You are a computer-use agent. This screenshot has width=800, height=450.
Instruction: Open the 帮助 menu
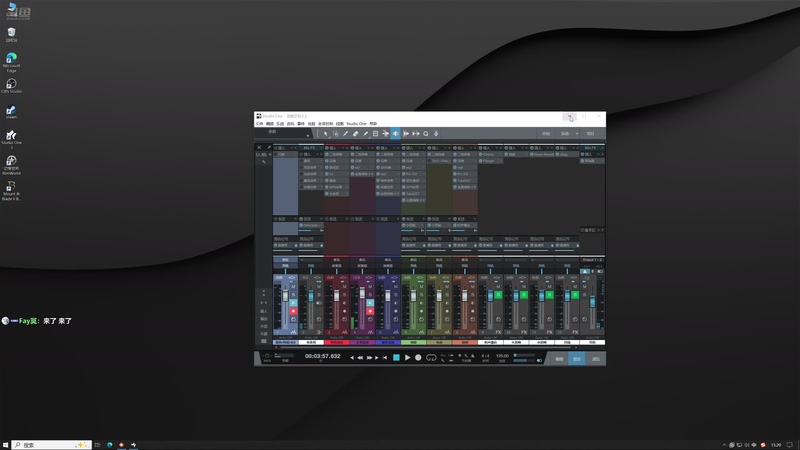pos(373,123)
